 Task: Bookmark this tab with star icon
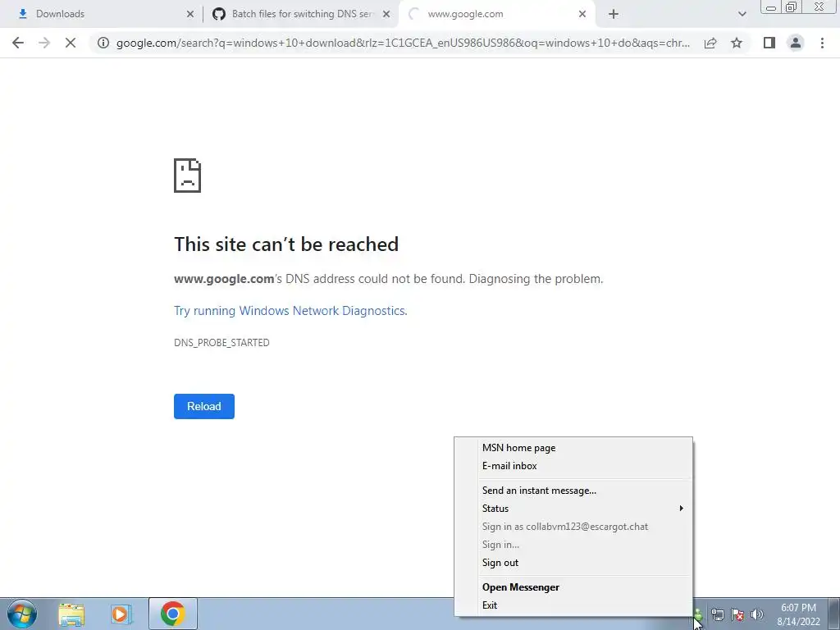(737, 43)
